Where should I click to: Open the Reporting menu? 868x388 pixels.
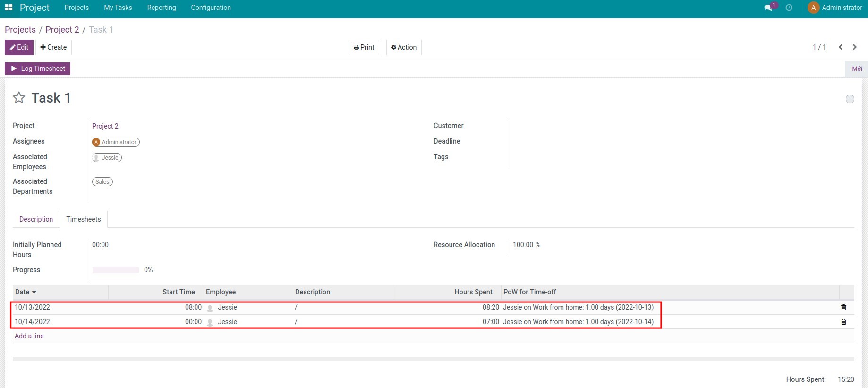tap(161, 8)
